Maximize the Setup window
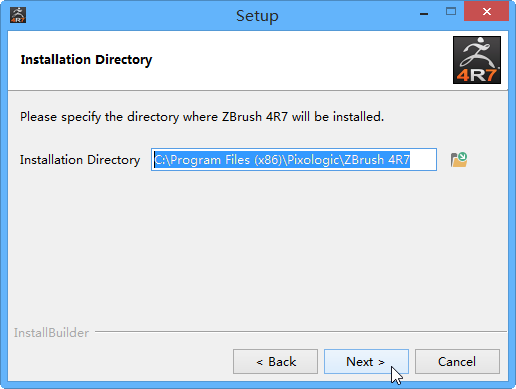Viewport: 516px width, 389px height. [451, 12]
